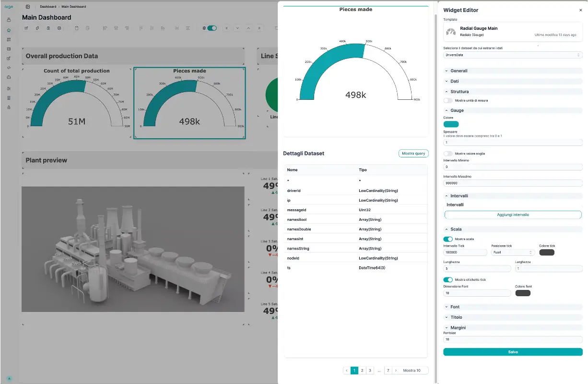The width and height of the screenshot is (588, 384).
Task: Click the code brackets icon in sidebar
Action: tap(9, 68)
